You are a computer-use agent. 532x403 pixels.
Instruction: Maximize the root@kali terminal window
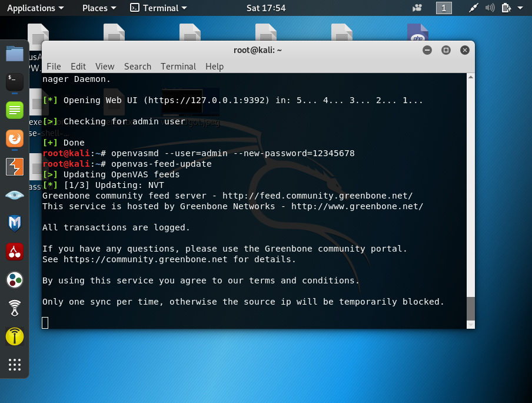pyautogui.click(x=446, y=50)
